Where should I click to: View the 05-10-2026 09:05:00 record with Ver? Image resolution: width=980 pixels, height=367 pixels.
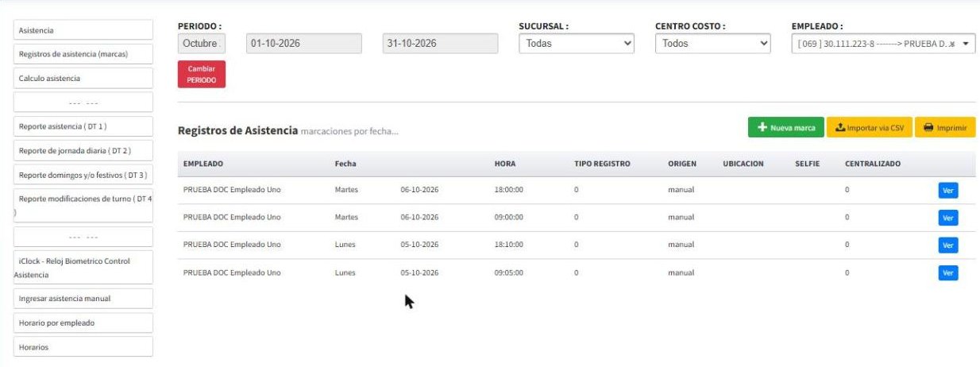click(x=948, y=272)
